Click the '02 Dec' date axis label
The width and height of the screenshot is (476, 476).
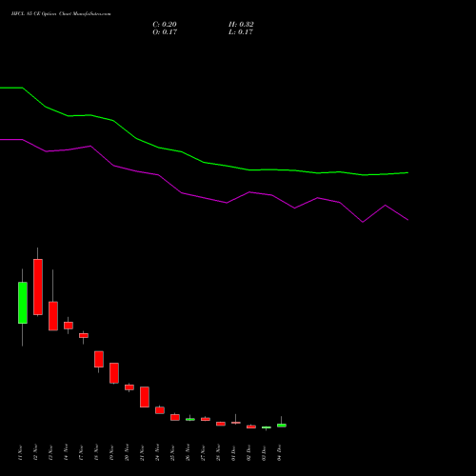pos(248,453)
